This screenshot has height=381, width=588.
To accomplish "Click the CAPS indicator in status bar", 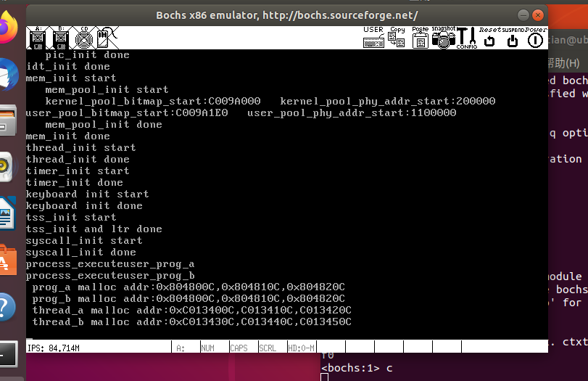I will 239,348.
